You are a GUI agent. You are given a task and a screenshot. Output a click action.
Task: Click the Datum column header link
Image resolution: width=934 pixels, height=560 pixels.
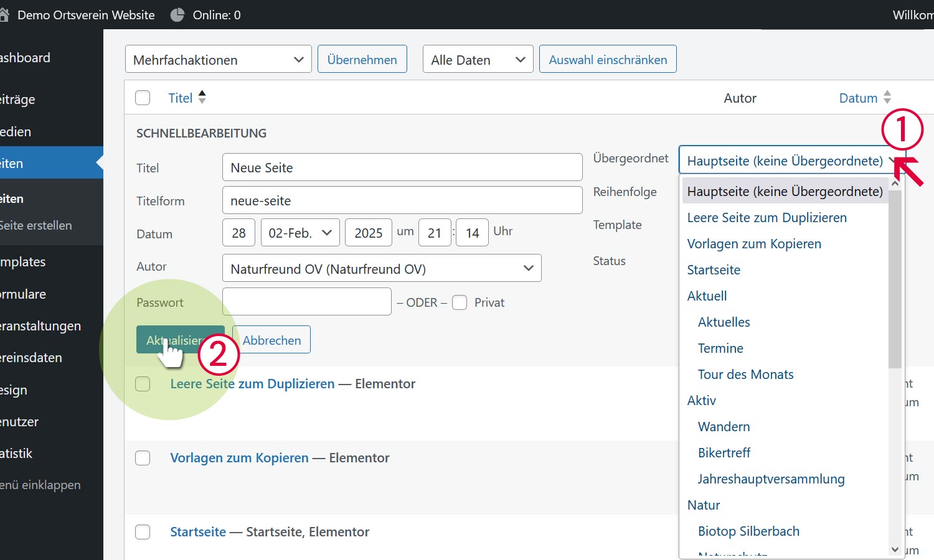tap(858, 98)
